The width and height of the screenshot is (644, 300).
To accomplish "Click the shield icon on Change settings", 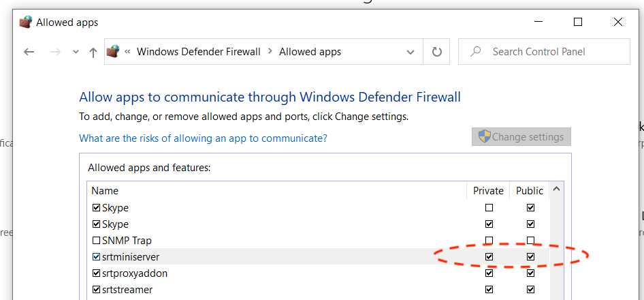I will (x=485, y=136).
